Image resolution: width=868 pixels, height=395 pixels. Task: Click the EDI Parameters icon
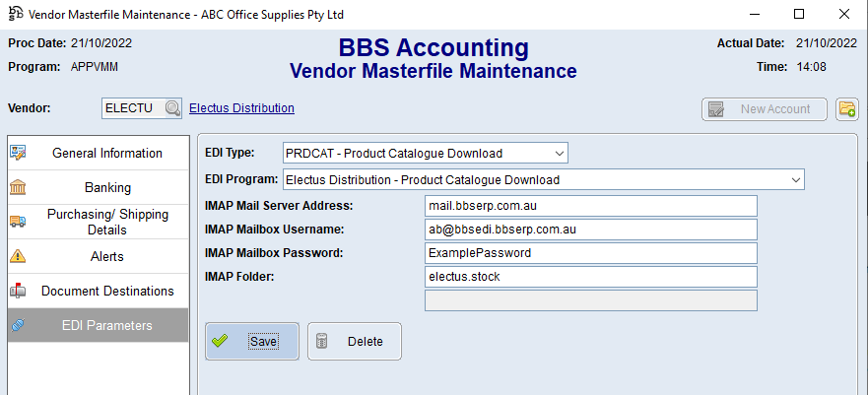[18, 325]
